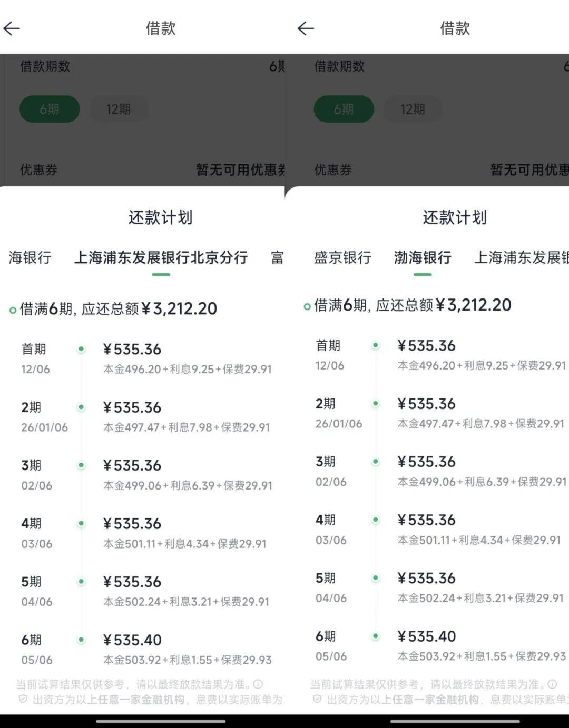Click green circle beside left total repayment
569x728 pixels.
click(13, 310)
